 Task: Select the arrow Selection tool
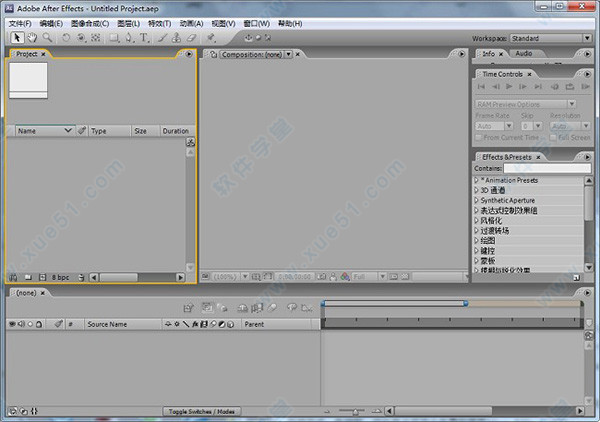[x=17, y=37]
